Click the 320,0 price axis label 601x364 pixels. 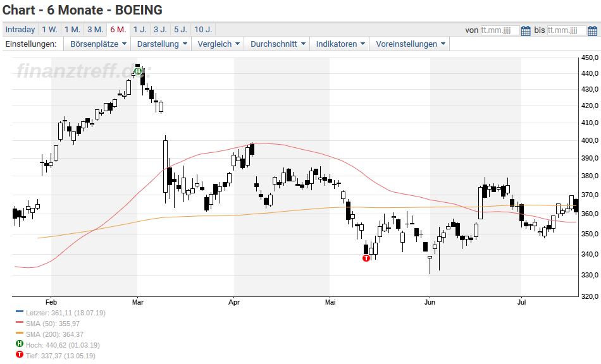(x=590, y=296)
